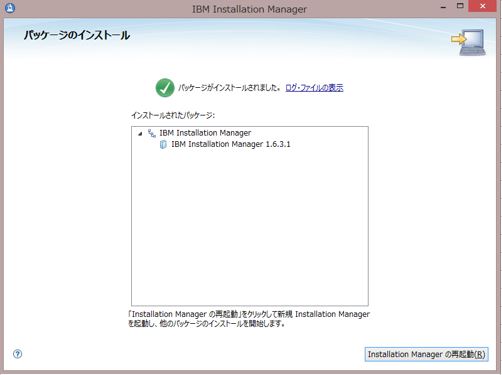Select IBM Installation Manager 1.6.3.1 package
The width and height of the screenshot is (502, 375).
(x=231, y=144)
